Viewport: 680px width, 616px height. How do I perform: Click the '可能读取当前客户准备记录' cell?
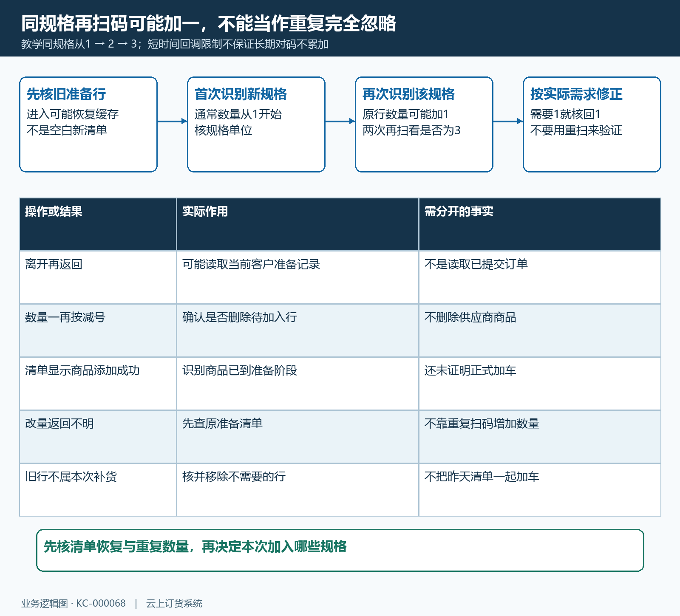297,277
